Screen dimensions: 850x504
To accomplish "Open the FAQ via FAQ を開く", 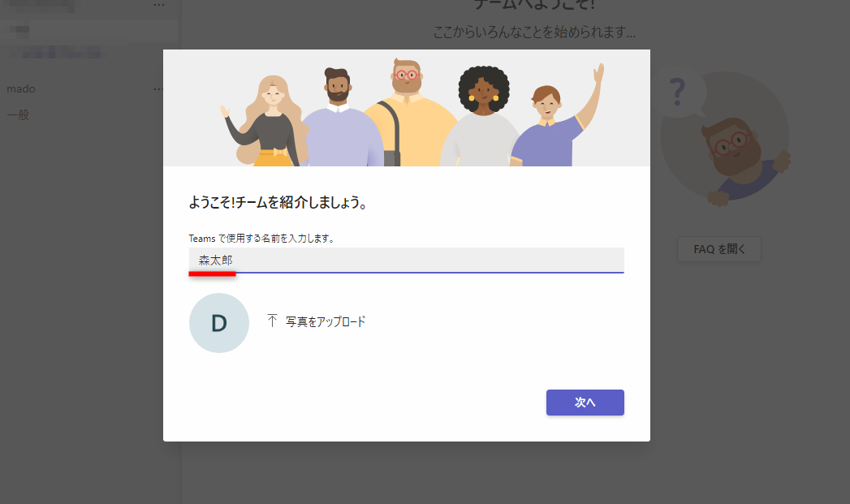I will (718, 249).
